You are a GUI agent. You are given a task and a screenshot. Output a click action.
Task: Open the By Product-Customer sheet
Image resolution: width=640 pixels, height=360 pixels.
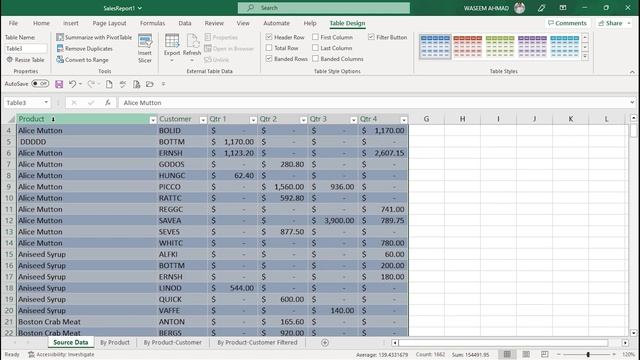coord(173,342)
